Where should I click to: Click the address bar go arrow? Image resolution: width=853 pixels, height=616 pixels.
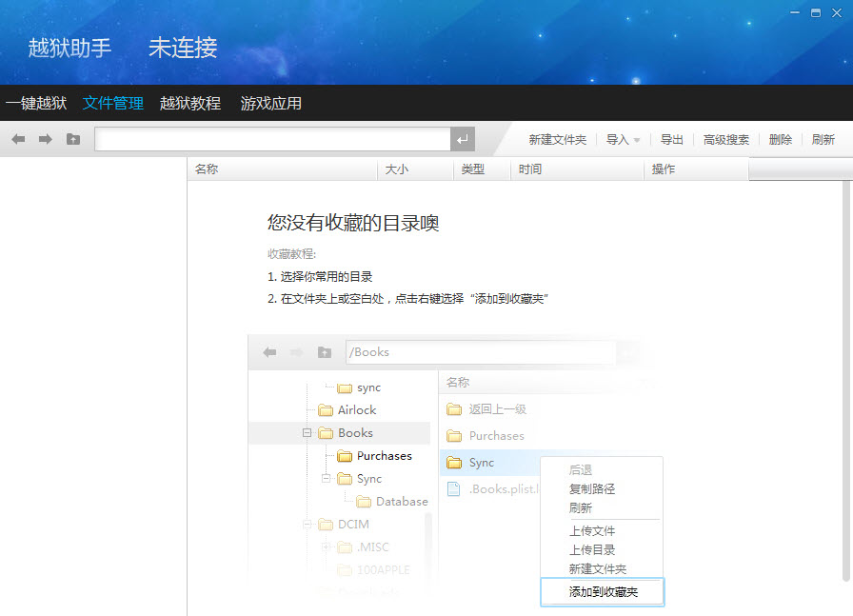463,139
